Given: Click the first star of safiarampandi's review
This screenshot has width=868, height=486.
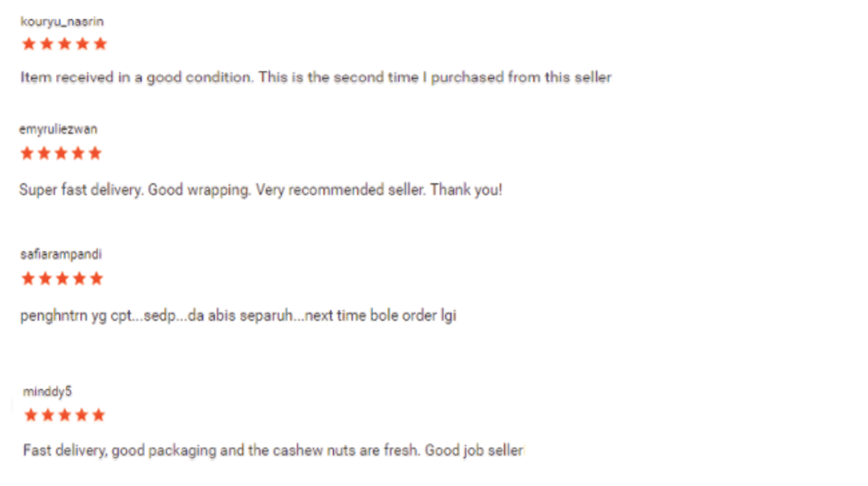Looking at the screenshot, I should [x=28, y=279].
